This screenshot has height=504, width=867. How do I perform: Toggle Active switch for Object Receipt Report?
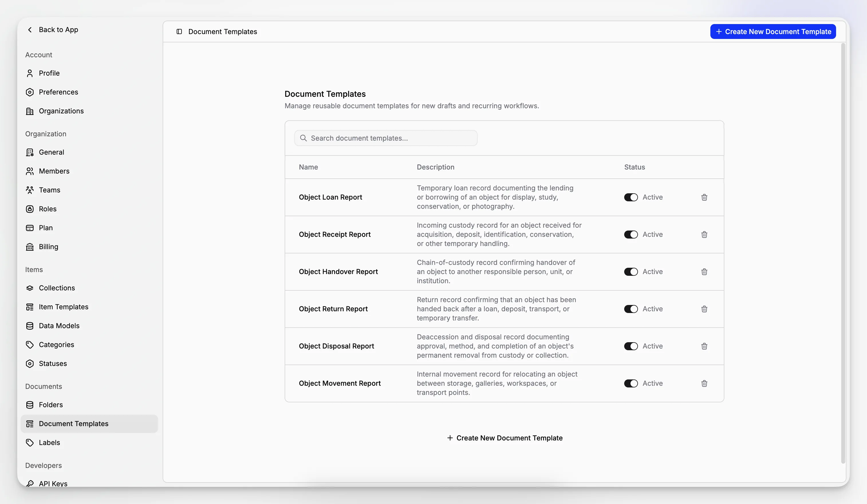coord(631,235)
